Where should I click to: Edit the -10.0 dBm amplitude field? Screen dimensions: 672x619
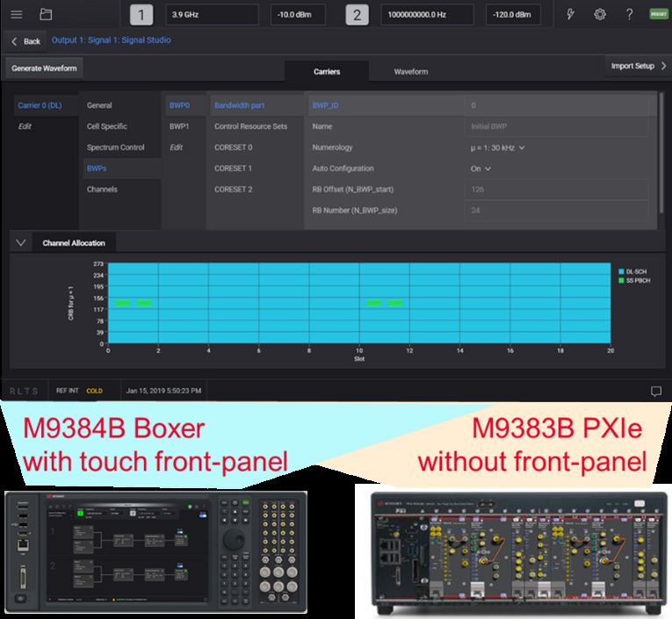(x=298, y=15)
